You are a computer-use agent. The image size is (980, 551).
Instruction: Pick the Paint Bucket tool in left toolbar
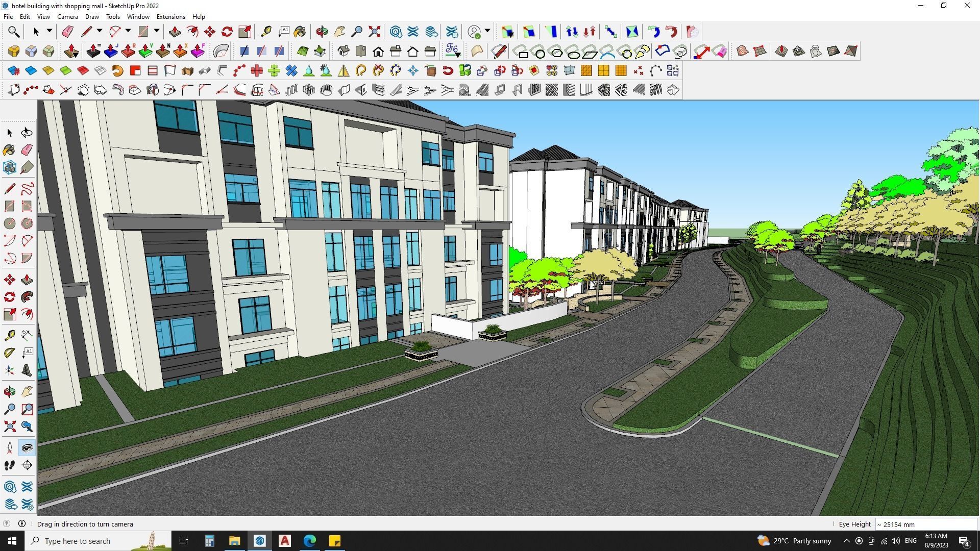click(9, 150)
